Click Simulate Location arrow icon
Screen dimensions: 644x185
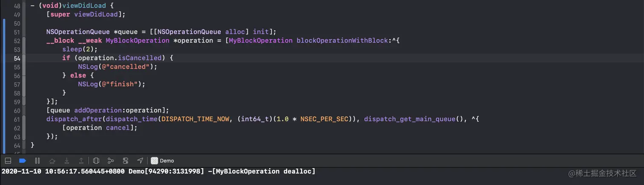tap(140, 161)
